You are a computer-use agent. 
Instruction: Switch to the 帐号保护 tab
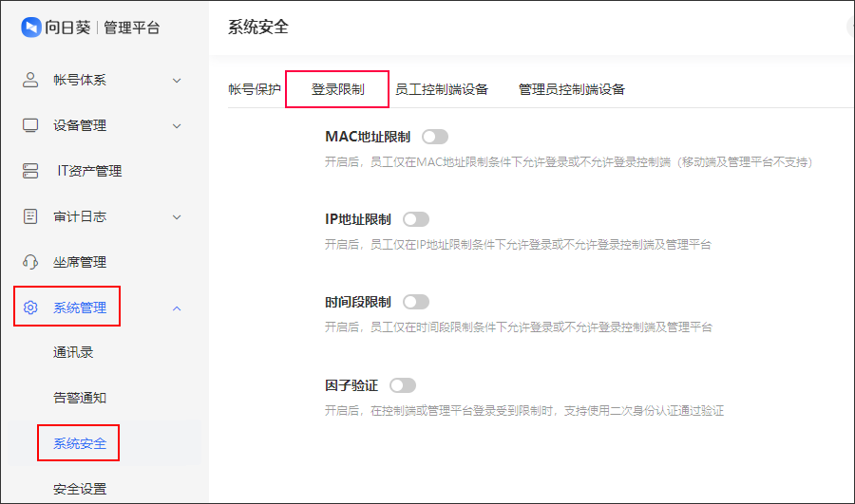[x=255, y=89]
